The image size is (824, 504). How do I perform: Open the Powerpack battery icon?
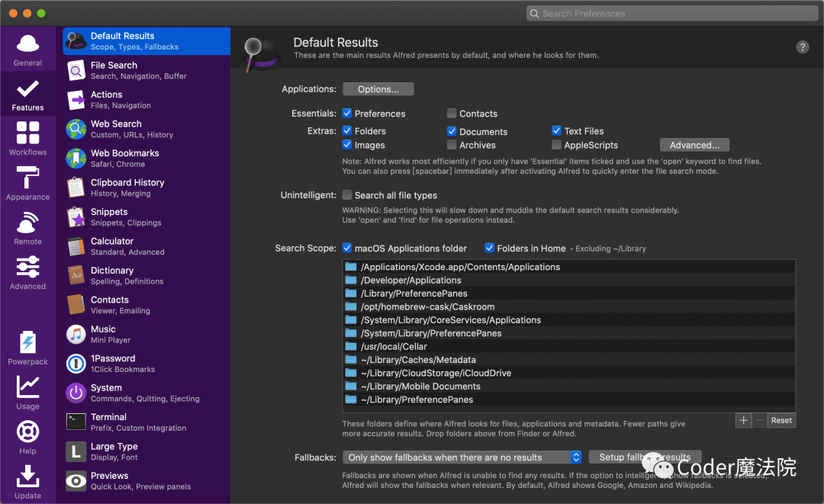click(28, 342)
